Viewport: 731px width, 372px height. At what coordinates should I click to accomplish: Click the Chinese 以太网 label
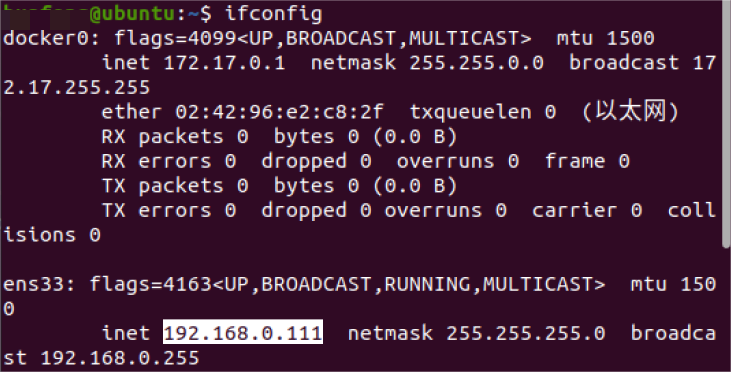pos(631,112)
